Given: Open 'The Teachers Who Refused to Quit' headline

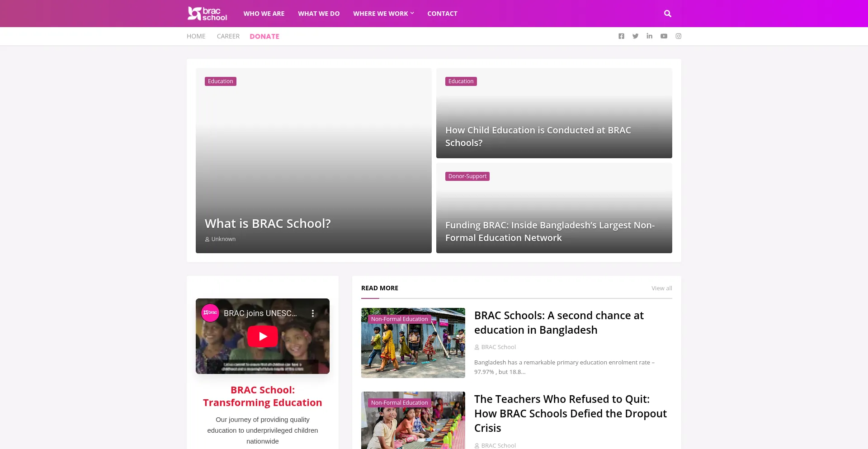Looking at the screenshot, I should click(571, 414).
